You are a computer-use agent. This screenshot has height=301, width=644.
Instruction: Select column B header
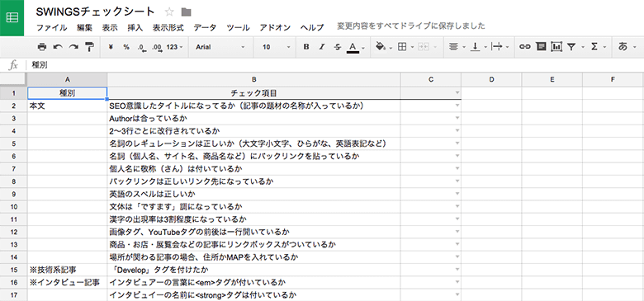point(253,79)
